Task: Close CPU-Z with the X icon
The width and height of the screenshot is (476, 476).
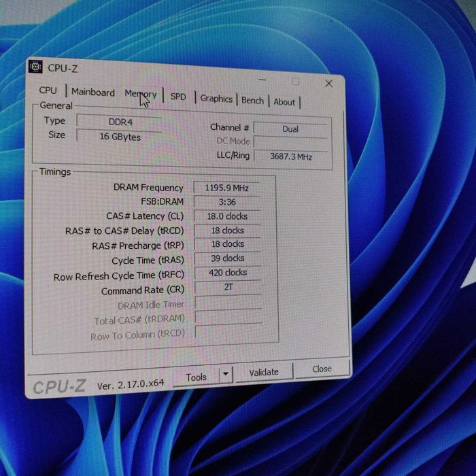Action: click(x=328, y=83)
